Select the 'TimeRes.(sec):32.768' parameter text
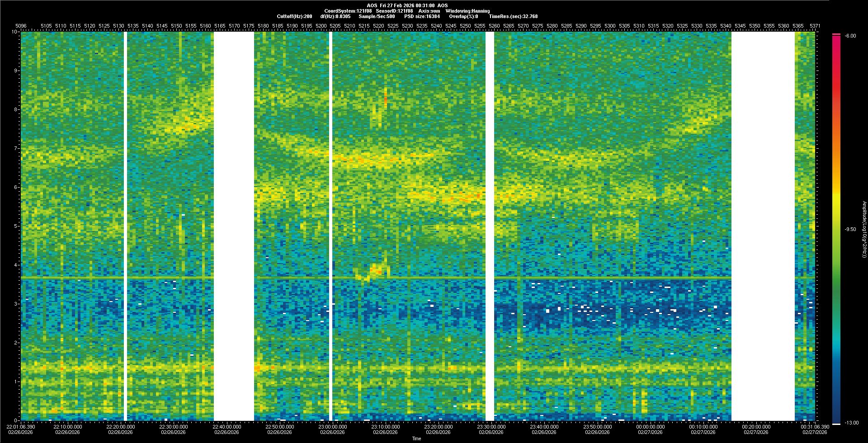Viewport: 868px width, 443px height. (x=513, y=16)
